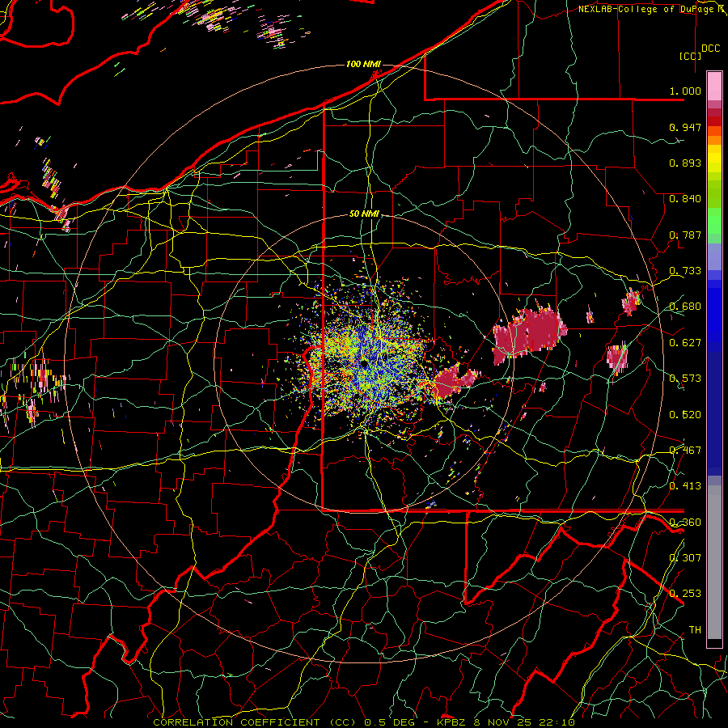
Task: Click the black radar site dot at center
Action: coord(364,364)
